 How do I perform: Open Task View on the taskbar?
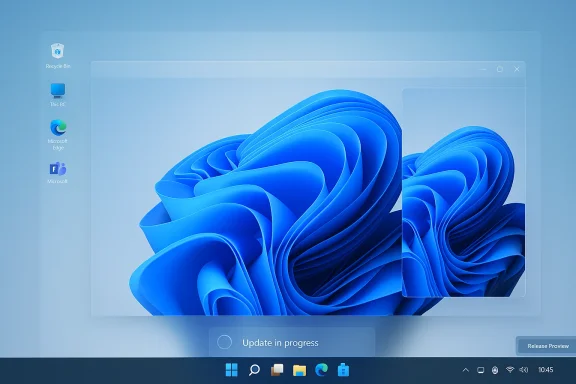coord(277,370)
